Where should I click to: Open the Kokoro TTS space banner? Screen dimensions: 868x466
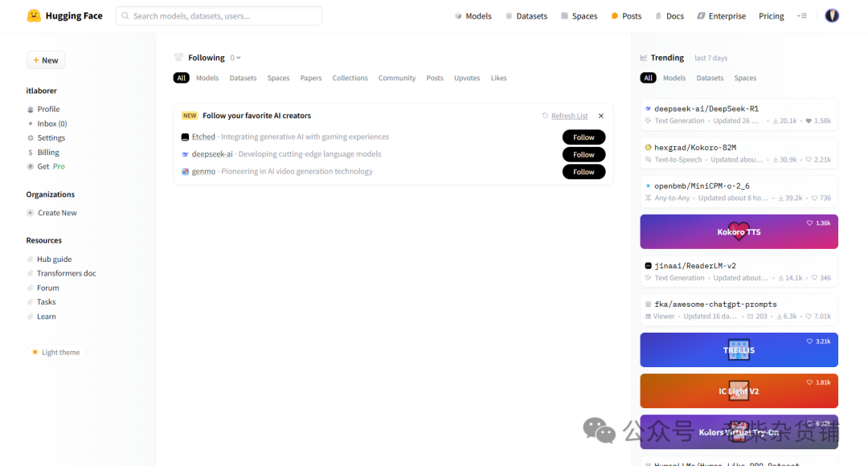(x=739, y=231)
